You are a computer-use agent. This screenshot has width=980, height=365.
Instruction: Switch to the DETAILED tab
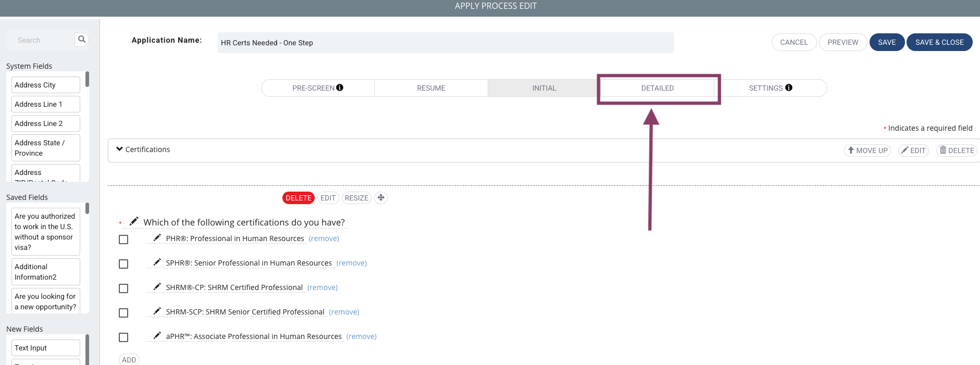click(658, 88)
